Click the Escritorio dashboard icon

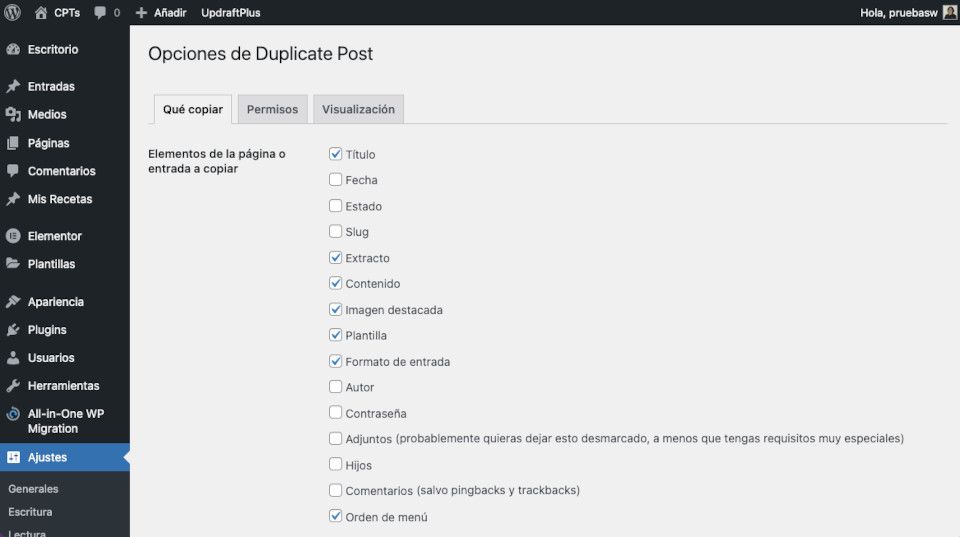point(13,50)
